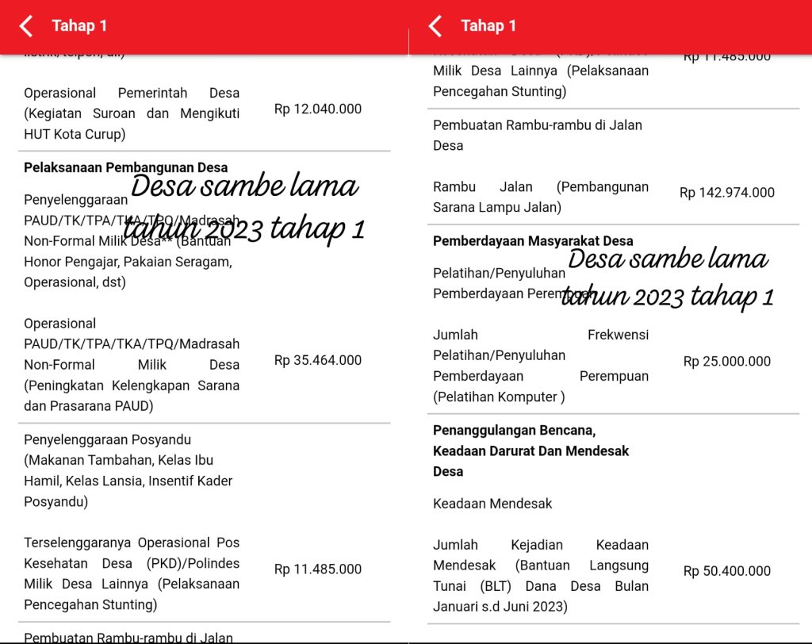Open Rambu Jalan Pembangunan Sarana Lampu Jalan
The height and width of the screenshot is (644, 812).
[x=541, y=197]
